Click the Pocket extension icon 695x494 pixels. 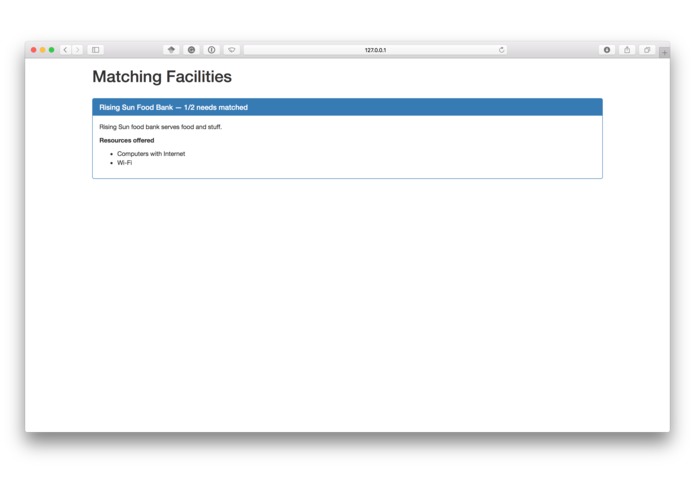coord(232,50)
